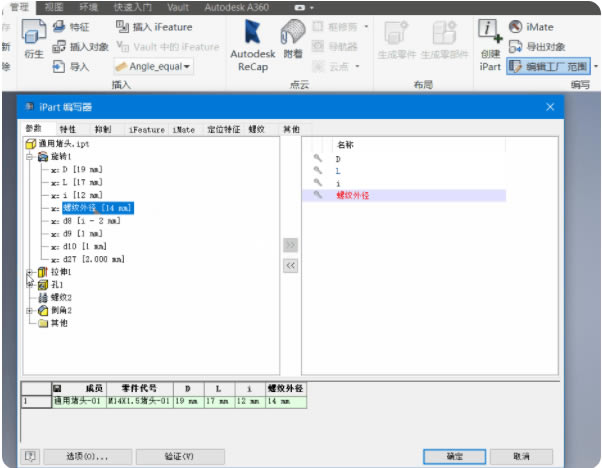Click the 14 mm cell under 螺纹外径
This screenshot has width=602, height=468.
286,401
